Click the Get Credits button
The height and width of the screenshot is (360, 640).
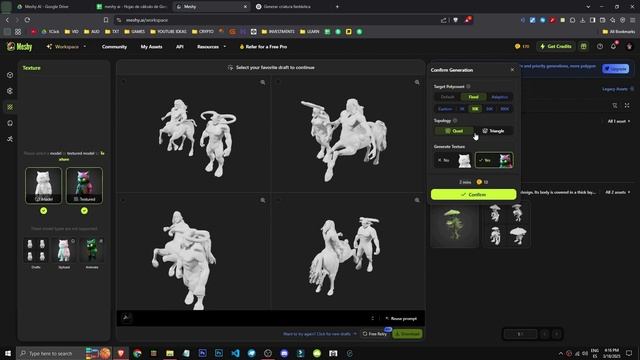click(x=556, y=47)
